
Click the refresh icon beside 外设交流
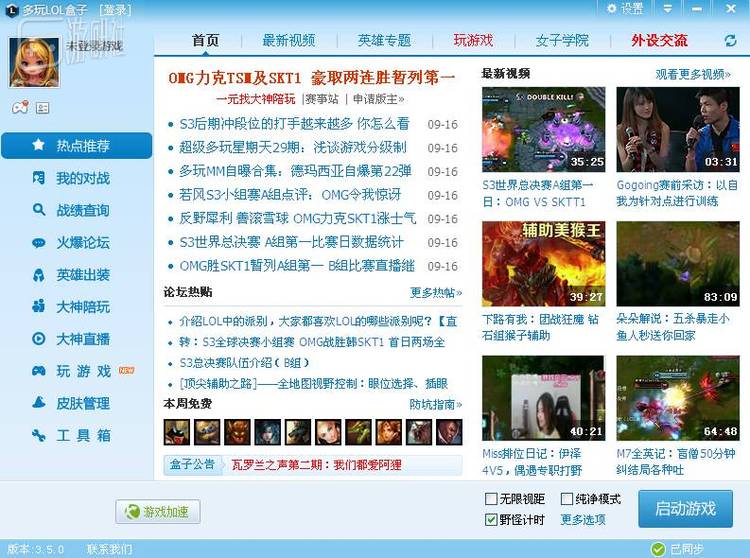[x=731, y=41]
